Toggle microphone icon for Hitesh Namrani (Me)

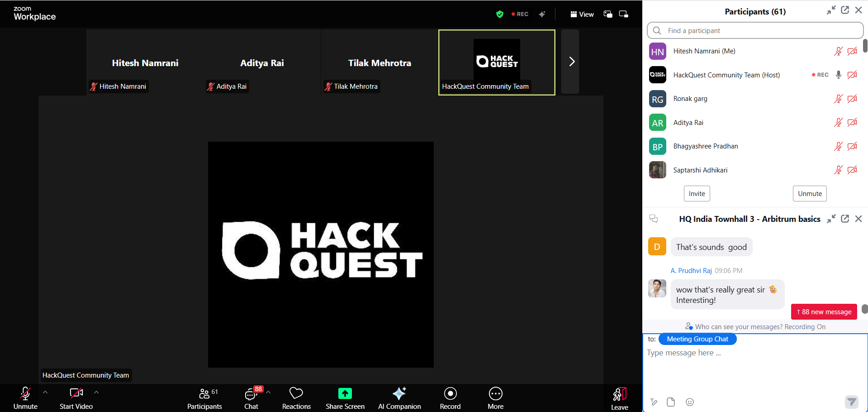tap(838, 51)
